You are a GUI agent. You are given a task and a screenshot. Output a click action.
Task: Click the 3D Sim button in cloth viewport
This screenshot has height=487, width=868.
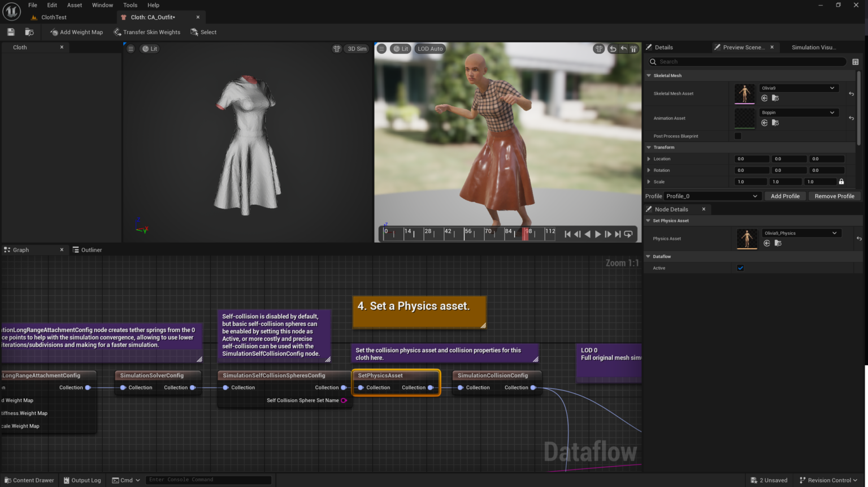tap(357, 49)
